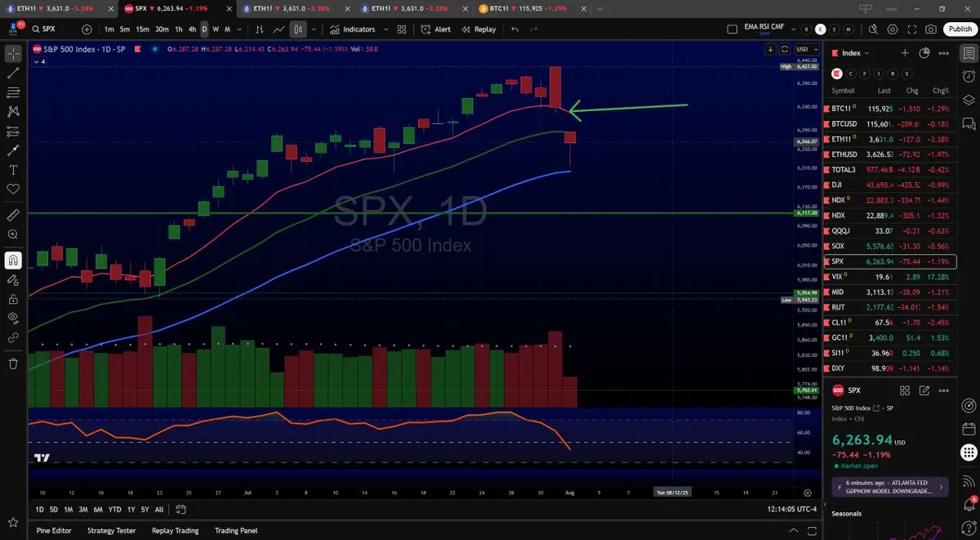The height and width of the screenshot is (540, 980).
Task: Open the Alerts panel clock icon
Action: [969, 76]
